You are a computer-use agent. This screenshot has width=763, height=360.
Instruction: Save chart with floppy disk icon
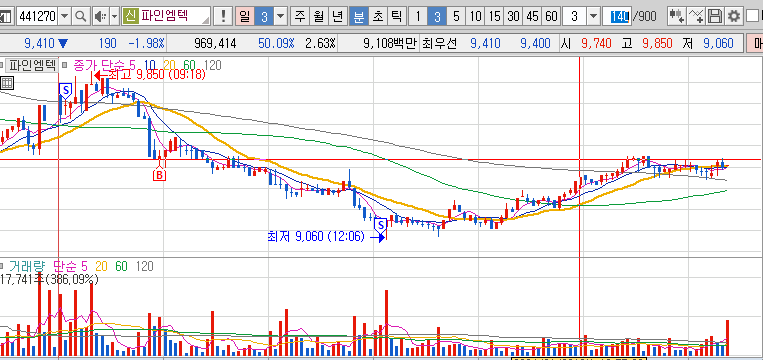[x=715, y=17]
